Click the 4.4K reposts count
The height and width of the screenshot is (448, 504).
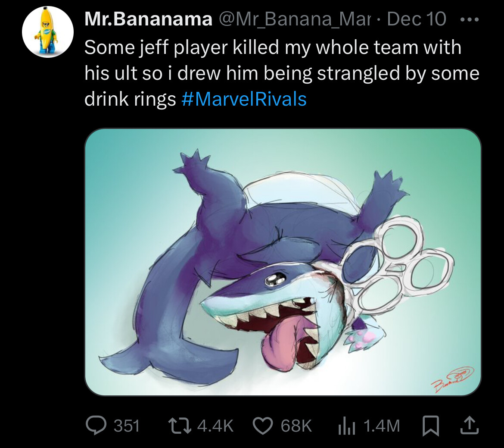(215, 426)
